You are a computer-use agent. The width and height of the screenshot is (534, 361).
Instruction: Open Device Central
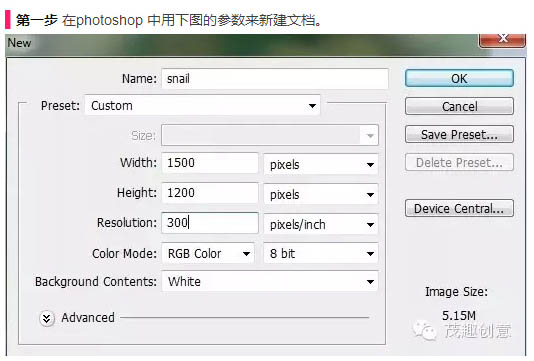point(459,208)
